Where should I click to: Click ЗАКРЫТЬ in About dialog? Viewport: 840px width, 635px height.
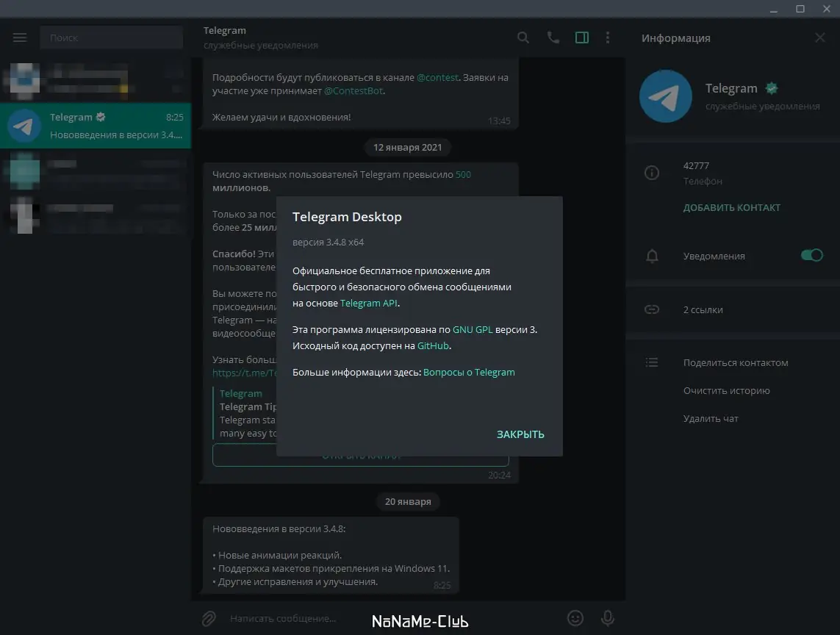(520, 434)
